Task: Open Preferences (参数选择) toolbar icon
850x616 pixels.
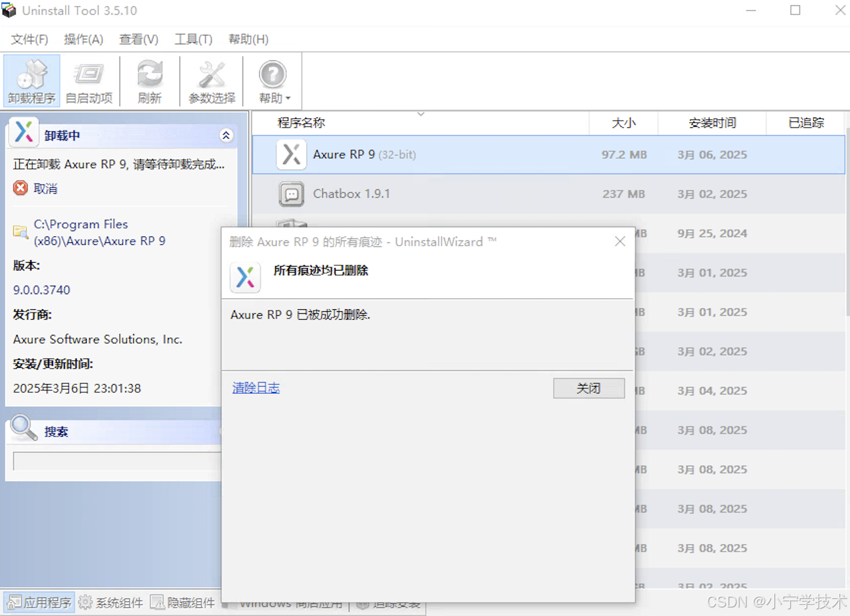Action: pyautogui.click(x=212, y=81)
